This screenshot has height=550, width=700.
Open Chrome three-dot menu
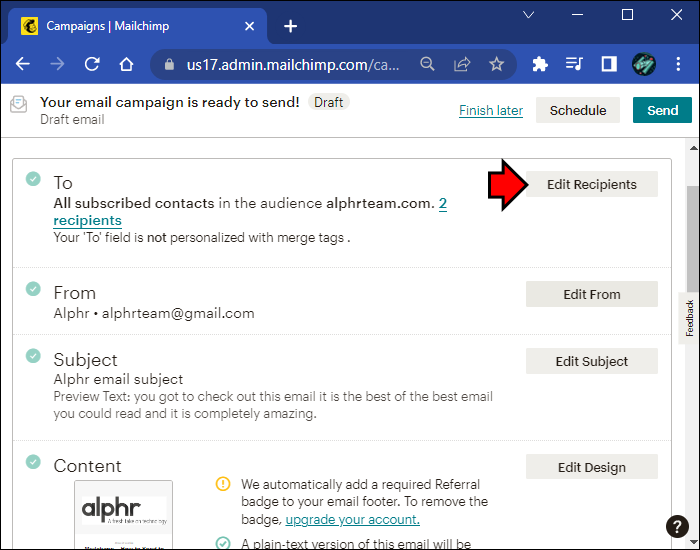click(x=679, y=64)
